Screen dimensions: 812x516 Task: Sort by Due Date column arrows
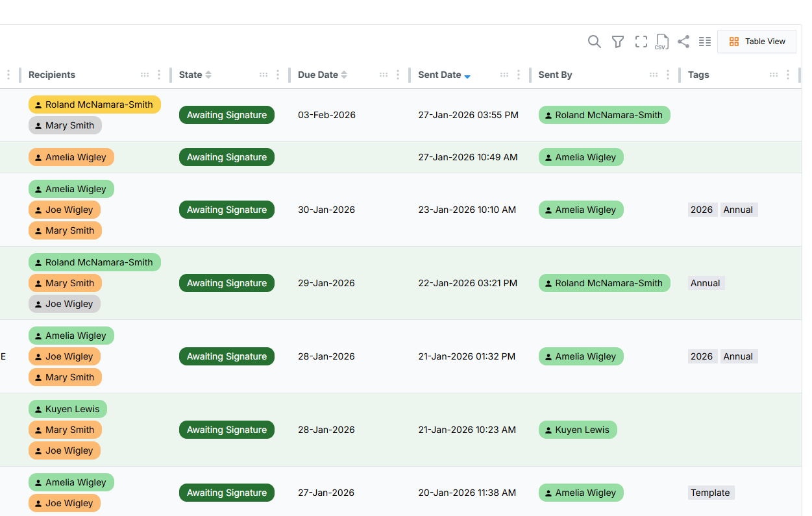[344, 75]
